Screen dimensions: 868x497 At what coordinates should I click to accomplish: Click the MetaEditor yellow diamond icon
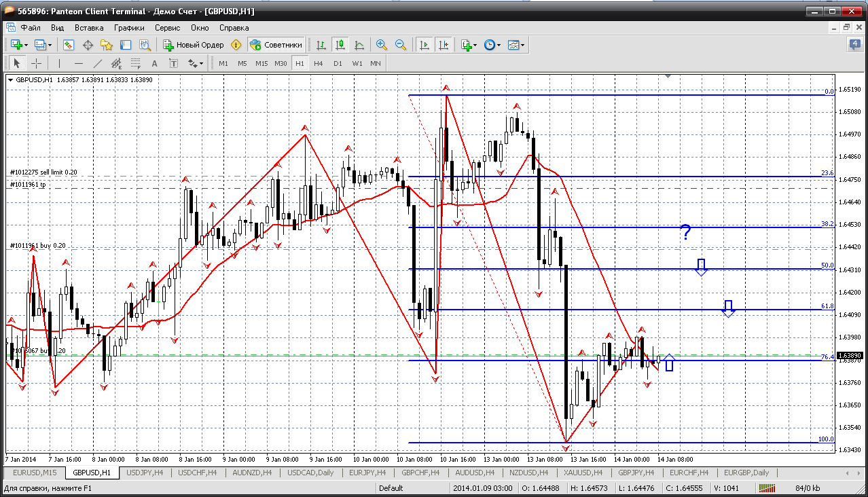(x=236, y=45)
